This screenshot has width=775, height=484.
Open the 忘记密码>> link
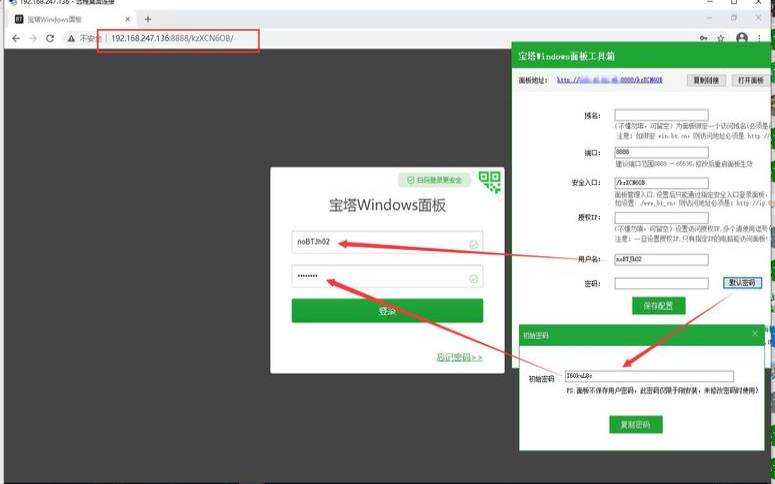[x=459, y=357]
